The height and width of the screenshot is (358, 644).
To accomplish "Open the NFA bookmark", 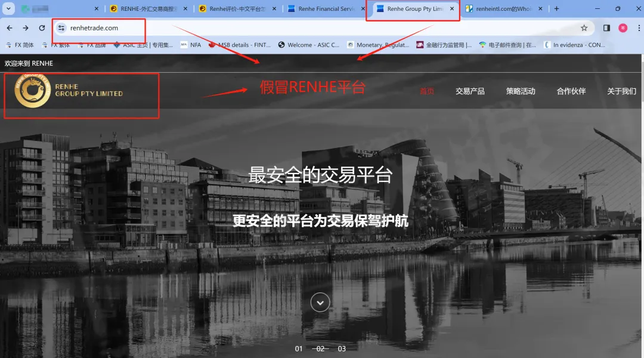I will (191, 45).
